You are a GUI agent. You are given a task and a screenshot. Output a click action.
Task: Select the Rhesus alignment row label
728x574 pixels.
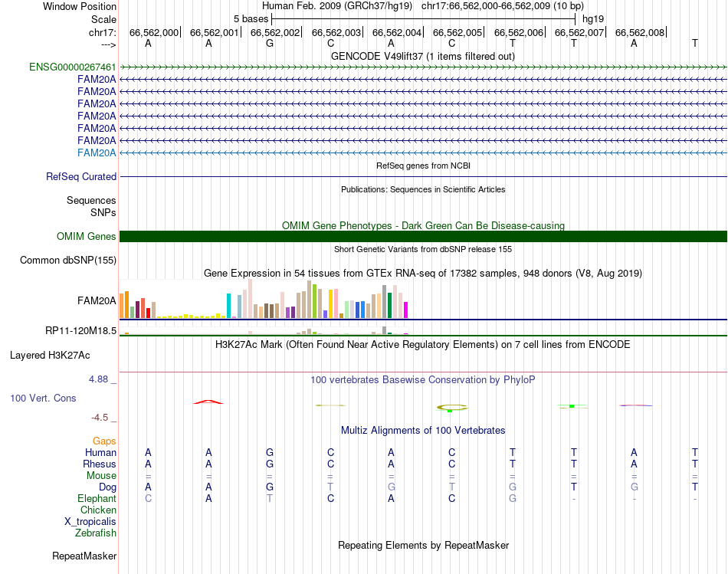click(x=100, y=464)
